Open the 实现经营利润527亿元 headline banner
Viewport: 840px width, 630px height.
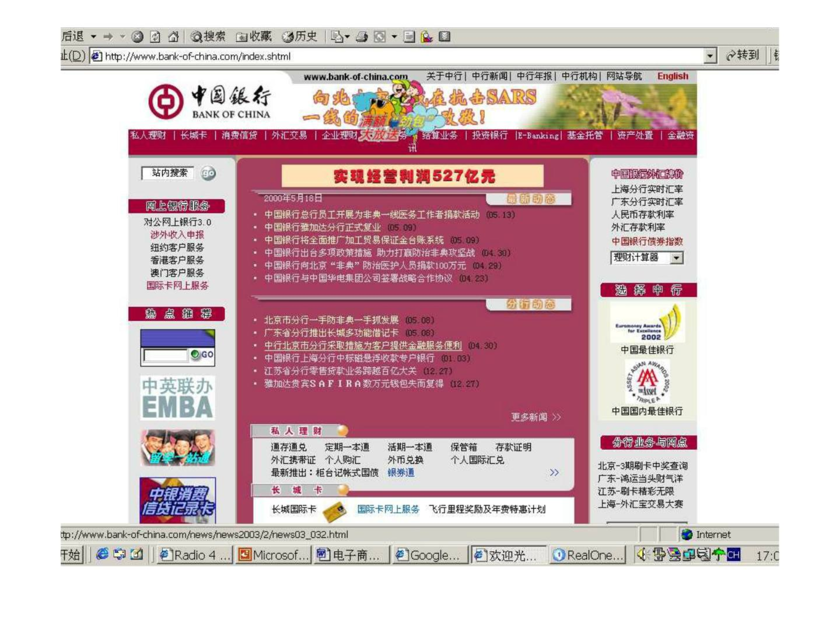point(413,176)
